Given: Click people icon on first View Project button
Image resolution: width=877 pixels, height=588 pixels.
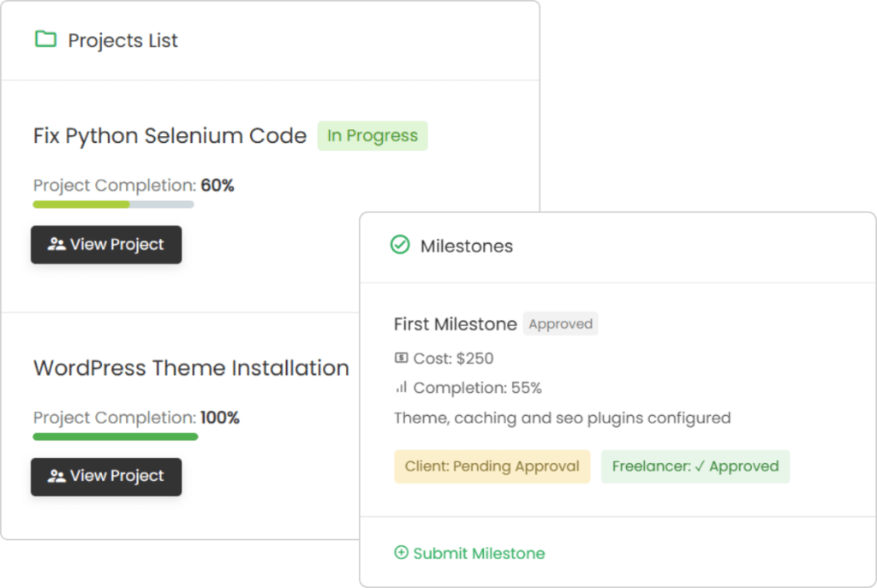Looking at the screenshot, I should tap(57, 245).
